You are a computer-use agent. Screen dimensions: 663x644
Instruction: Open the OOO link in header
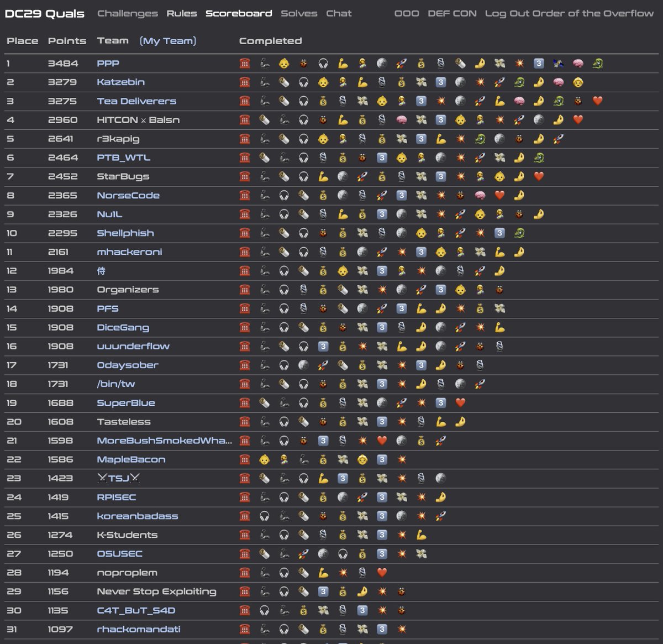coord(407,13)
